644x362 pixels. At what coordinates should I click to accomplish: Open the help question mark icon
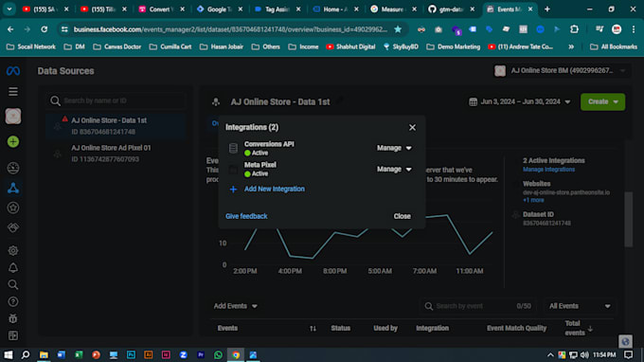pyautogui.click(x=13, y=302)
